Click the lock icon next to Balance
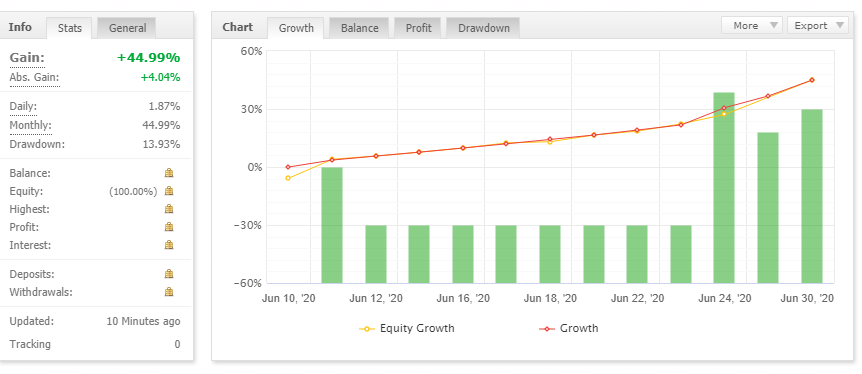Viewport: 862px width, 374px height. [x=169, y=173]
